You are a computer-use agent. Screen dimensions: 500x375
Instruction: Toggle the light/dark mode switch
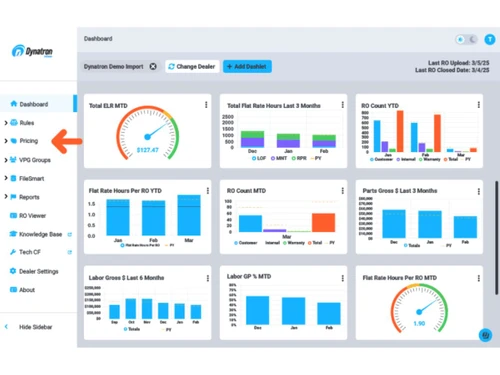[466, 40]
